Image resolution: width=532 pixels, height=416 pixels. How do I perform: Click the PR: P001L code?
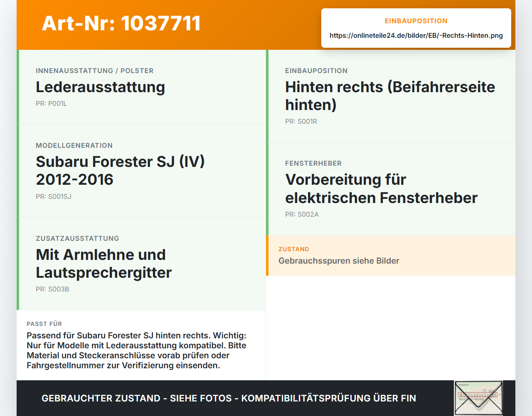[x=51, y=103]
